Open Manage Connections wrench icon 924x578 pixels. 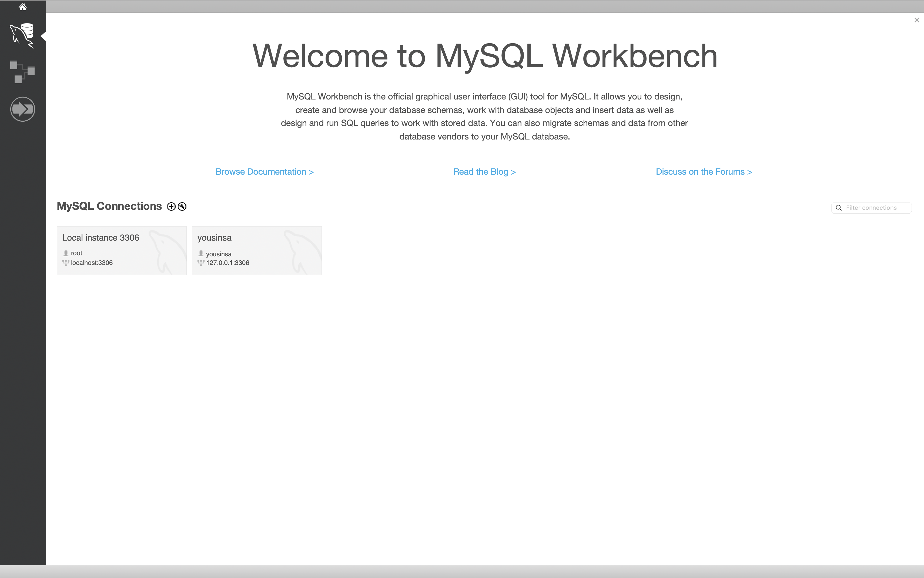182,207
